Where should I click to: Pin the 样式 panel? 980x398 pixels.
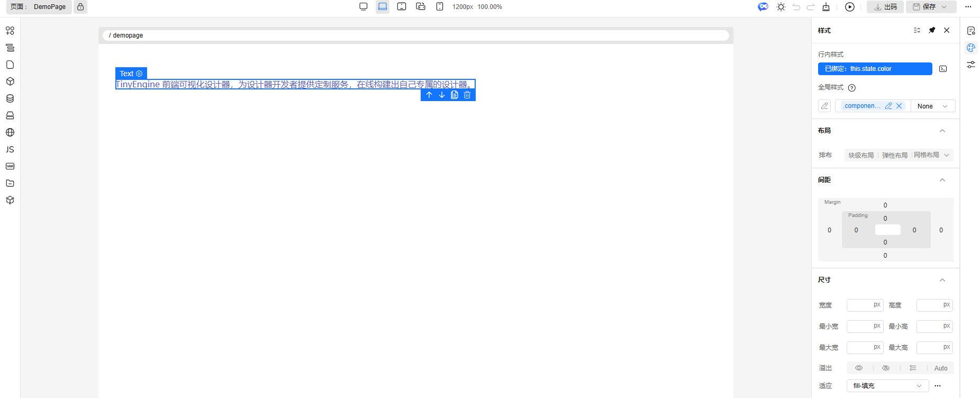click(932, 30)
